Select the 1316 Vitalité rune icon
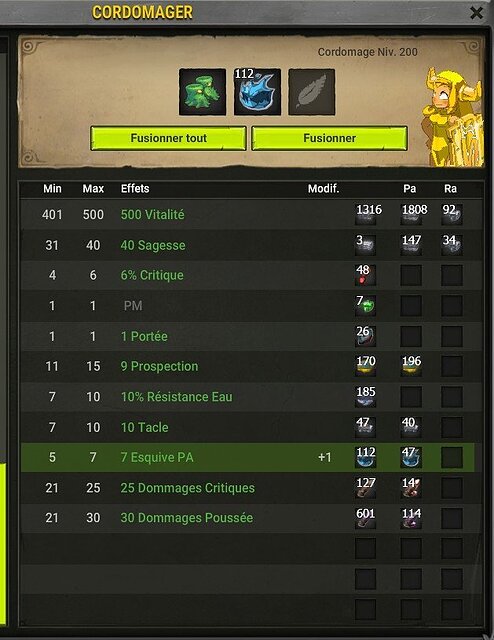Image resolution: width=494 pixels, height=640 pixels. (365, 215)
